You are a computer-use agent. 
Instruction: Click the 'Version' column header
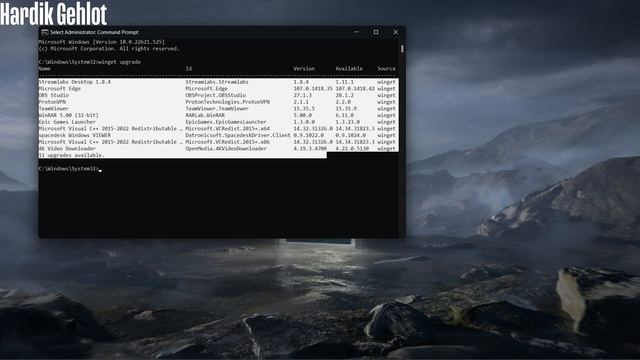coord(304,69)
